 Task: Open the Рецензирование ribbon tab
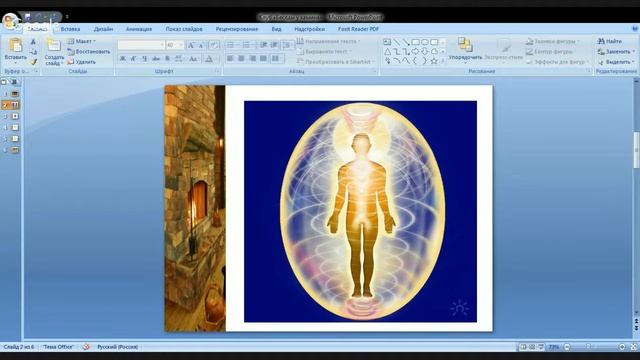tap(237, 29)
